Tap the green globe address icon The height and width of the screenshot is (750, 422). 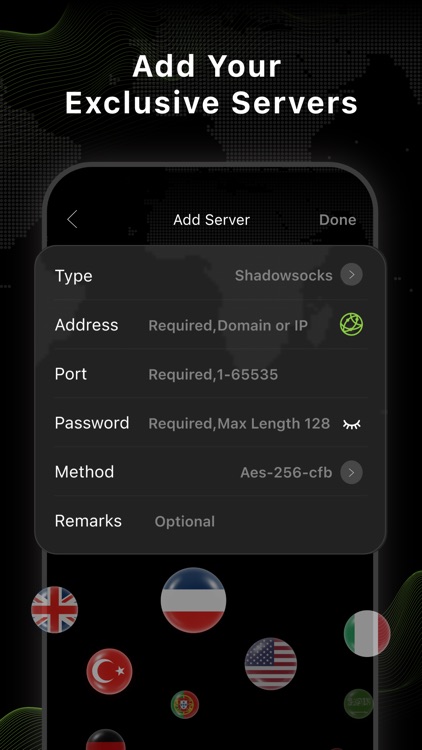[x=351, y=324]
